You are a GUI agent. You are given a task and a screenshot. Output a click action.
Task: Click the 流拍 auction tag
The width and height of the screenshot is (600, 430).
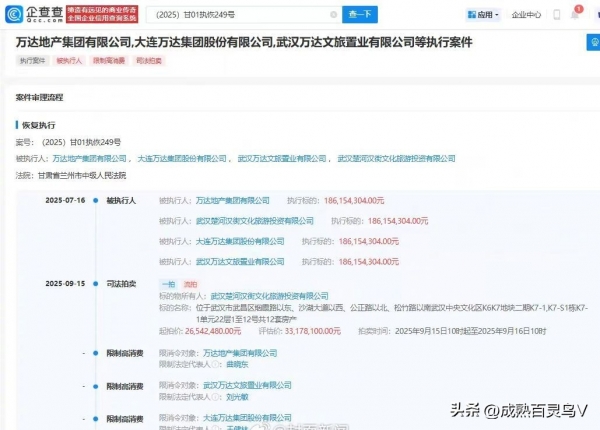click(190, 284)
